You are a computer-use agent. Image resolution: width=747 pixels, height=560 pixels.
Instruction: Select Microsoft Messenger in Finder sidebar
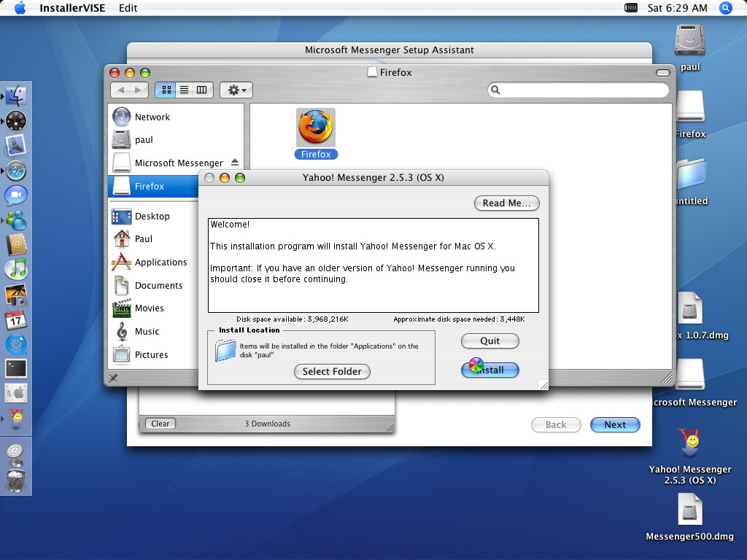pos(177,163)
